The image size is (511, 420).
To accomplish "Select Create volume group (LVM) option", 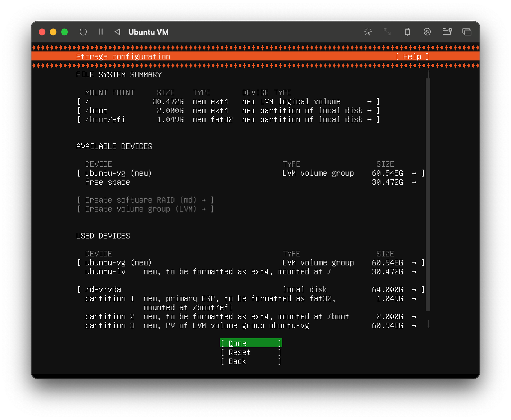I will (x=146, y=209).
